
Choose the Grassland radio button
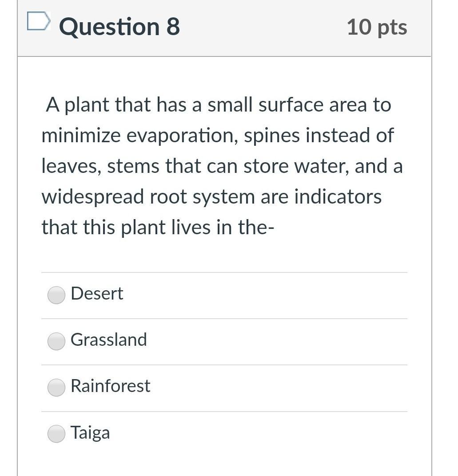click(x=56, y=341)
